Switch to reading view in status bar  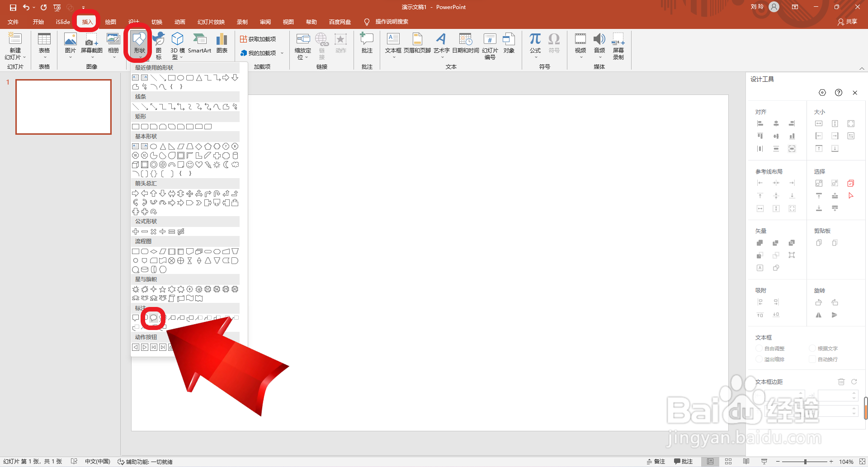pyautogui.click(x=746, y=462)
